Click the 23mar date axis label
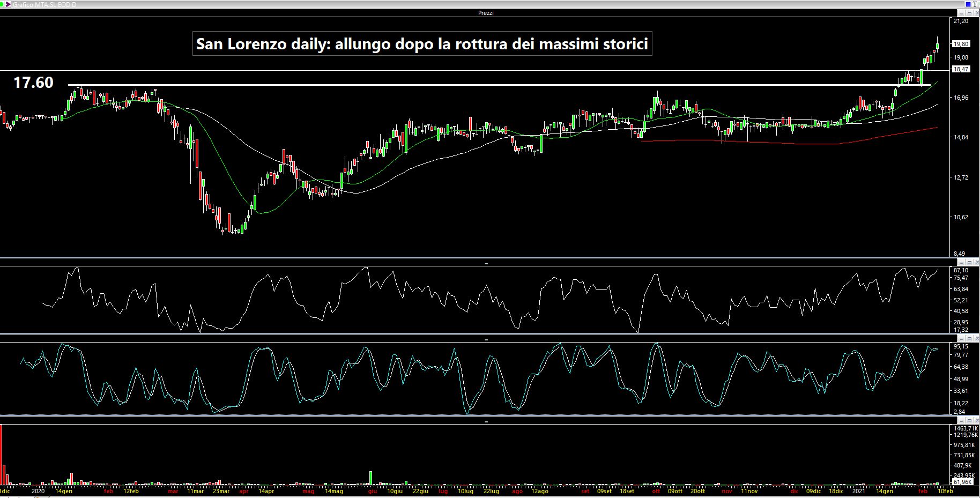The height and width of the screenshot is (498, 980). pyautogui.click(x=221, y=490)
